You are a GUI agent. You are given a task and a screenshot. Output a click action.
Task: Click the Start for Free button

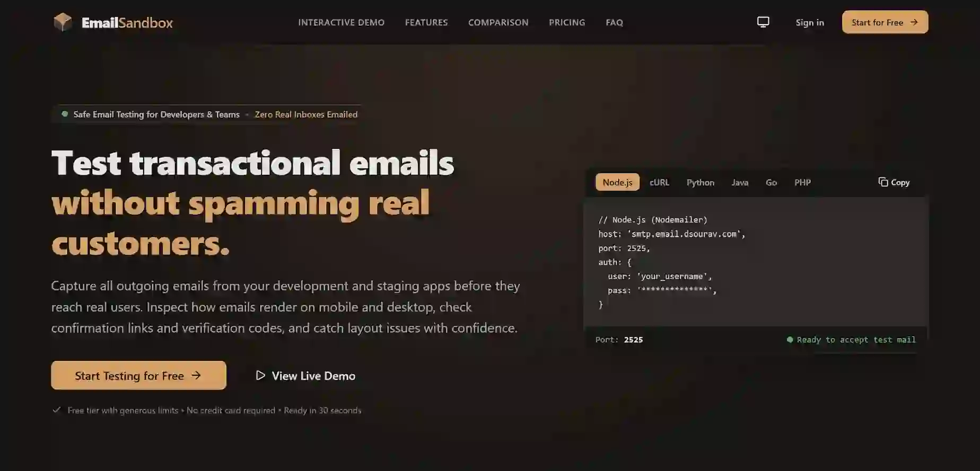point(885,22)
